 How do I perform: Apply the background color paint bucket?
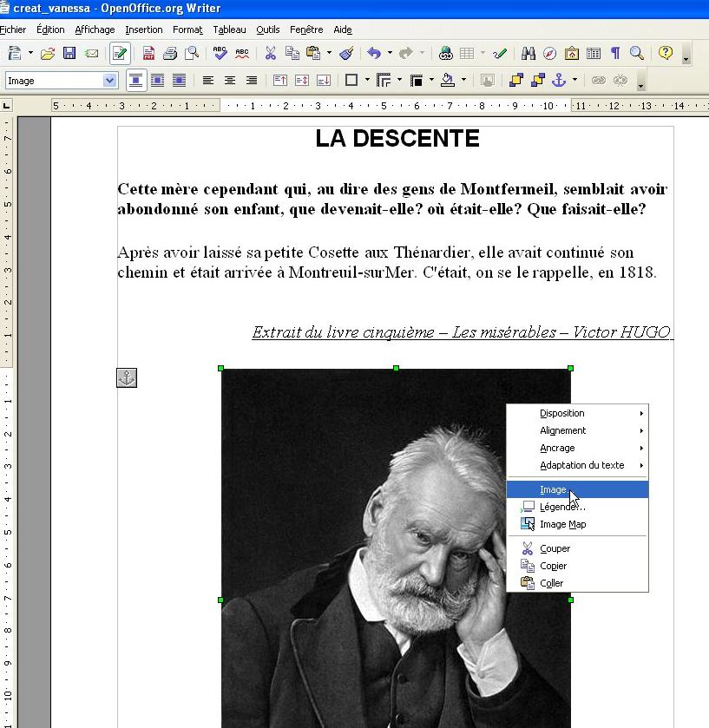click(x=448, y=81)
